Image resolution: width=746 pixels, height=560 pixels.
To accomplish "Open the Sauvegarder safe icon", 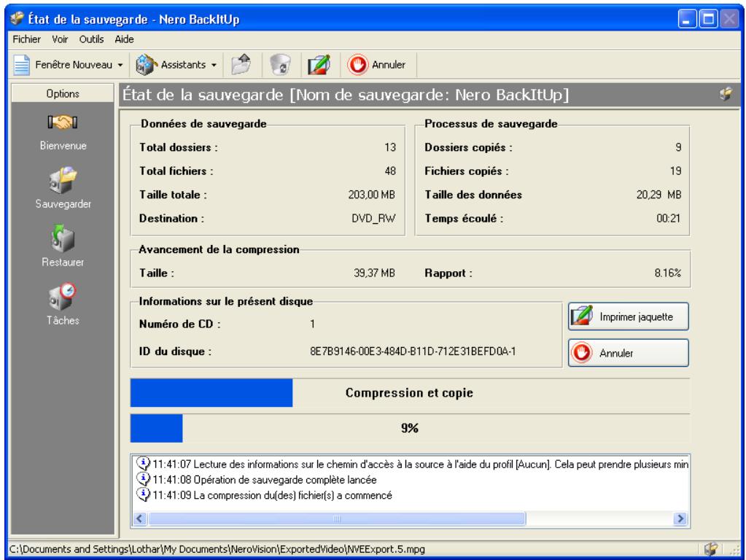I will [x=62, y=180].
